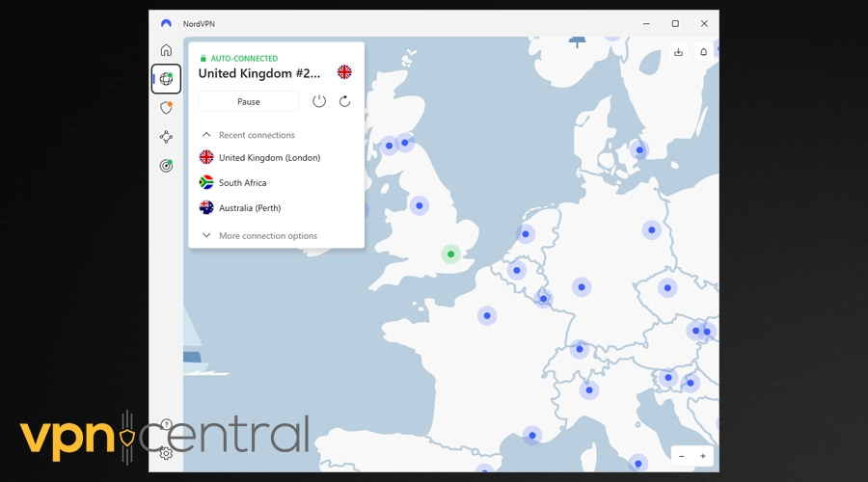Viewport: 868px width, 482px height.
Task: Click the disconnect power icon
Action: pos(319,101)
